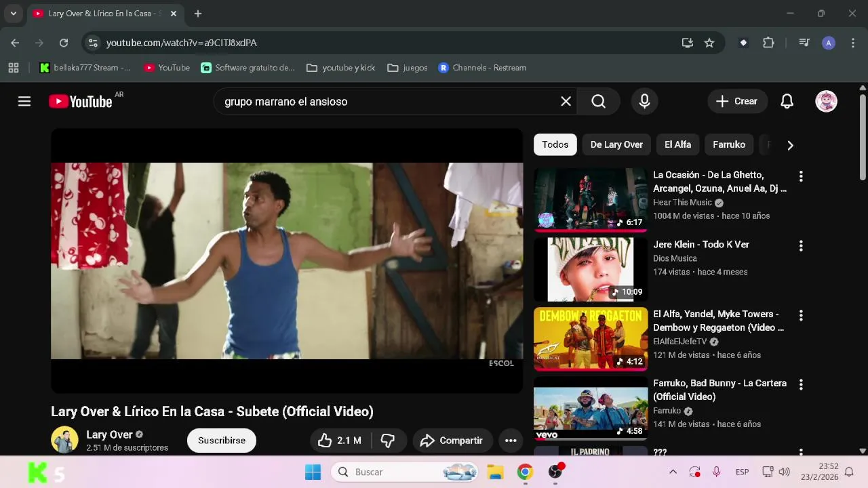Open options for Dembow y Reggaeton video
868x488 pixels.
coord(801,316)
